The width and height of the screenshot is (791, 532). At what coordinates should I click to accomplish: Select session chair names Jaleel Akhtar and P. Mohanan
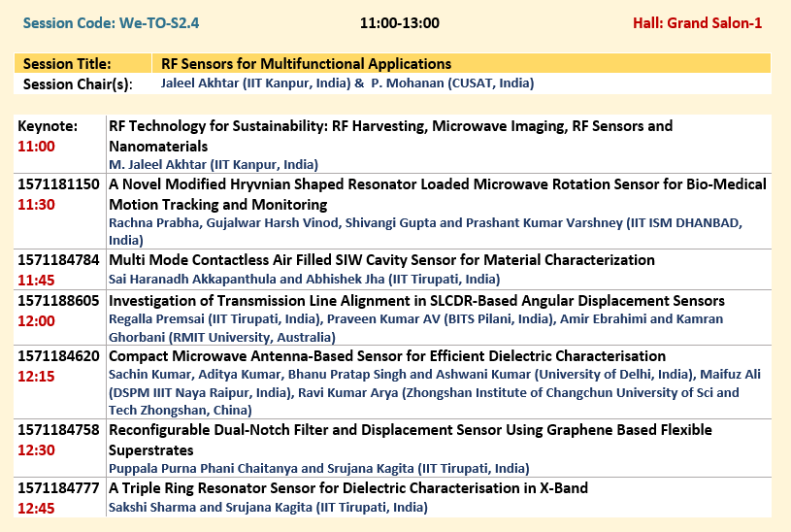pos(346,83)
